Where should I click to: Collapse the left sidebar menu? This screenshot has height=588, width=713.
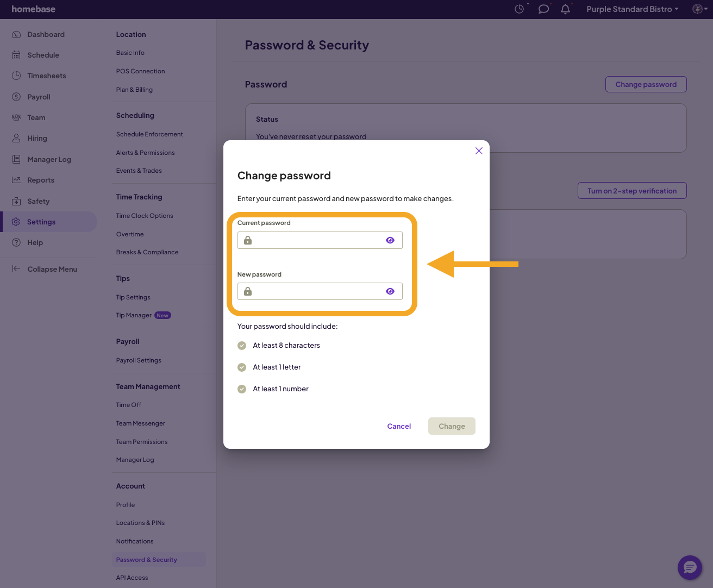click(x=45, y=269)
